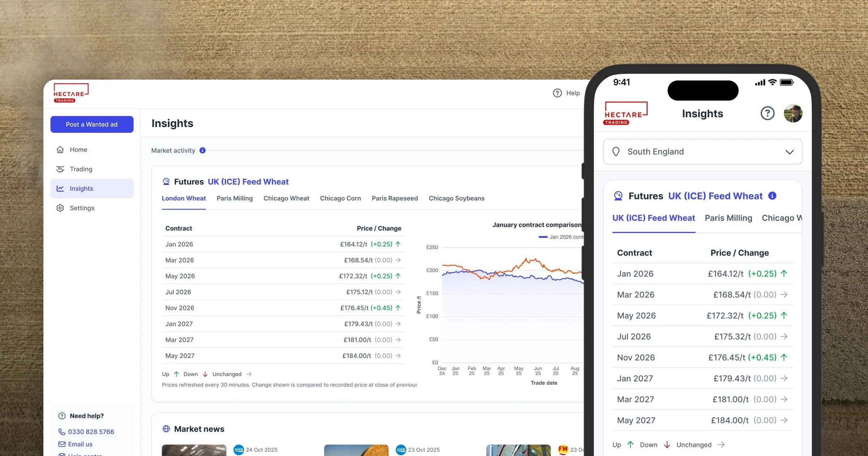The height and width of the screenshot is (456, 868).
Task: Click the Email us link
Action: 80,444
